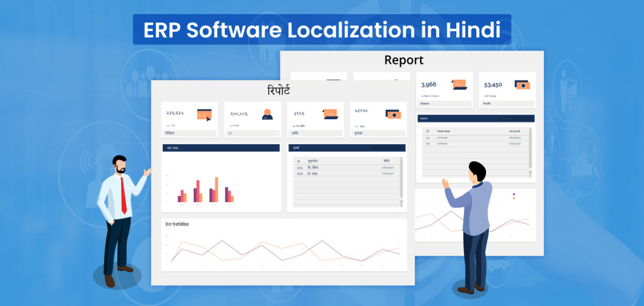Screen dimensions: 644x306
Task: Click the scroll-up arrow on the Users table scrollbar
Action: [x=530, y=128]
